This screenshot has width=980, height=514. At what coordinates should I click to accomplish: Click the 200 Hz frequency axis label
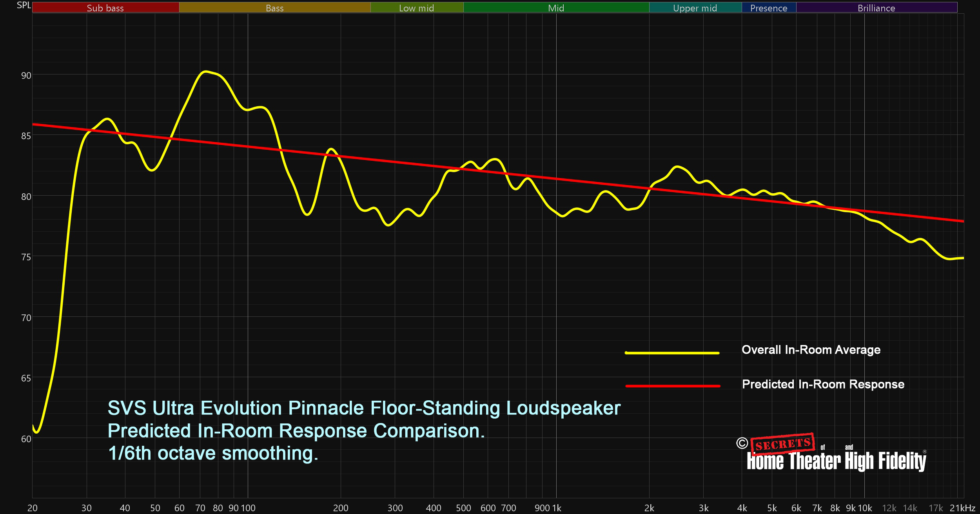pos(341,508)
